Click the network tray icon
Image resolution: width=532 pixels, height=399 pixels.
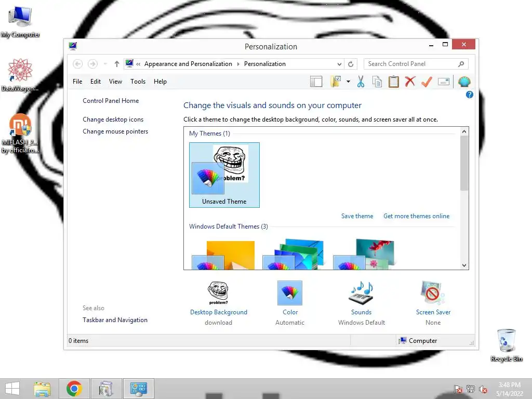(x=471, y=389)
